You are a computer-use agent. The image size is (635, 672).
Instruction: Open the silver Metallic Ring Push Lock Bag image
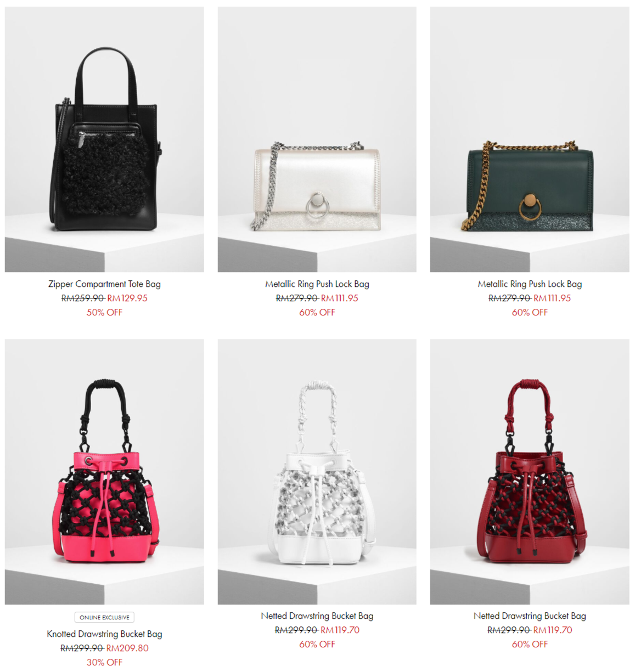[x=317, y=139]
